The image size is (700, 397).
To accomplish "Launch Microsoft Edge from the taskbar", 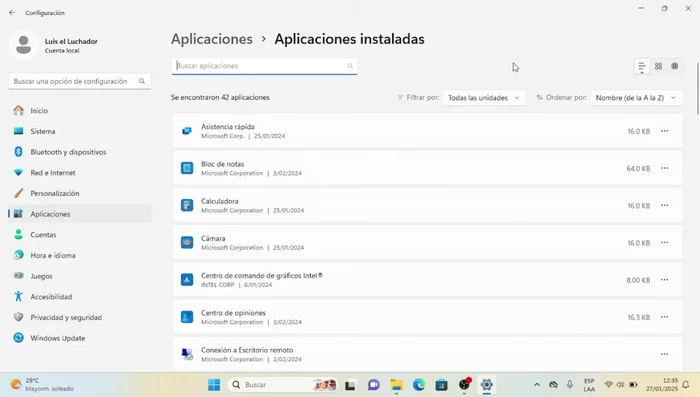I will (419, 384).
